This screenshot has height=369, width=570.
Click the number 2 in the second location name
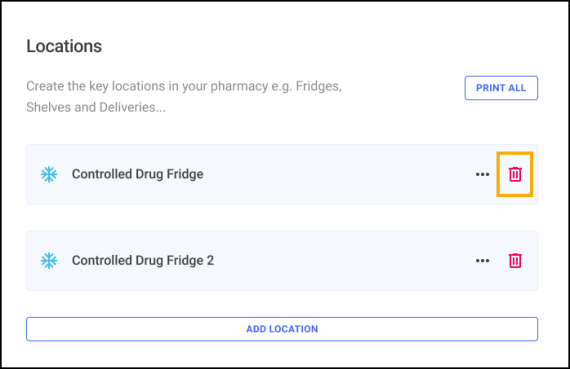click(210, 260)
